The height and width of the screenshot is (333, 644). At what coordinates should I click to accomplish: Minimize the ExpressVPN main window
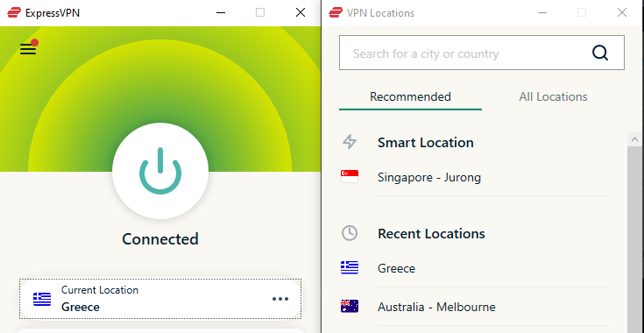221,13
